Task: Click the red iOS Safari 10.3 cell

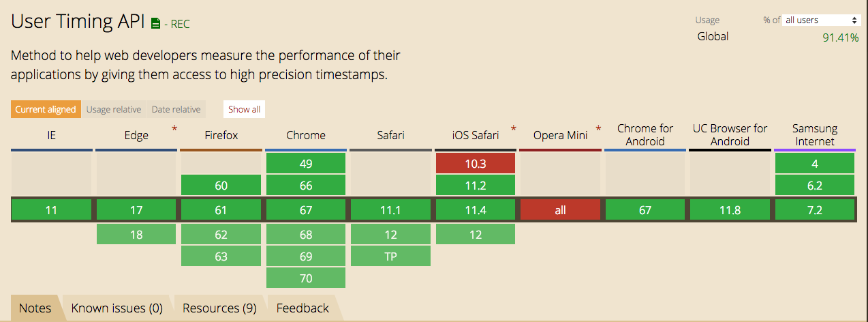Action: (476, 164)
